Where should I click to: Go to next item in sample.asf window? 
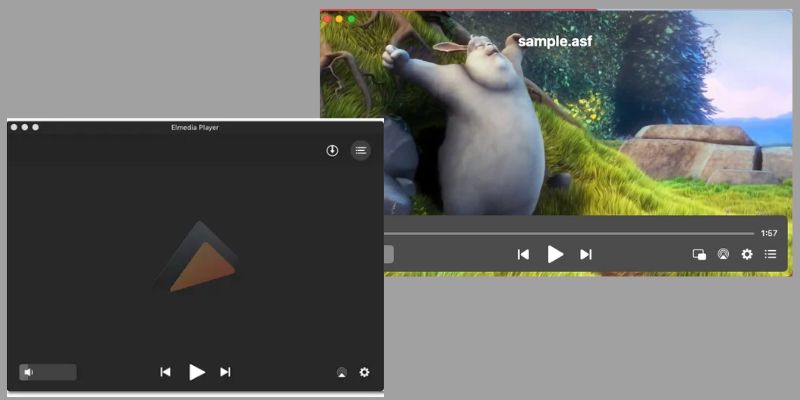pyautogui.click(x=586, y=254)
